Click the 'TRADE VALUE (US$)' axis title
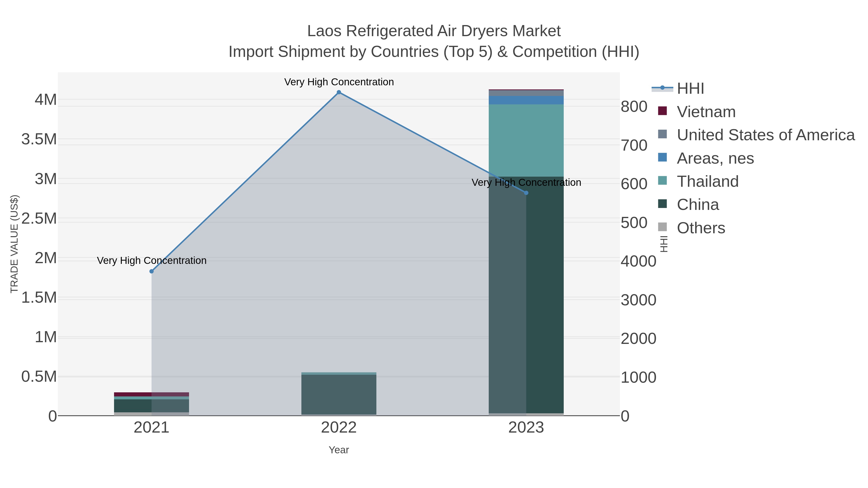This screenshot has width=868, height=488. pyautogui.click(x=14, y=244)
